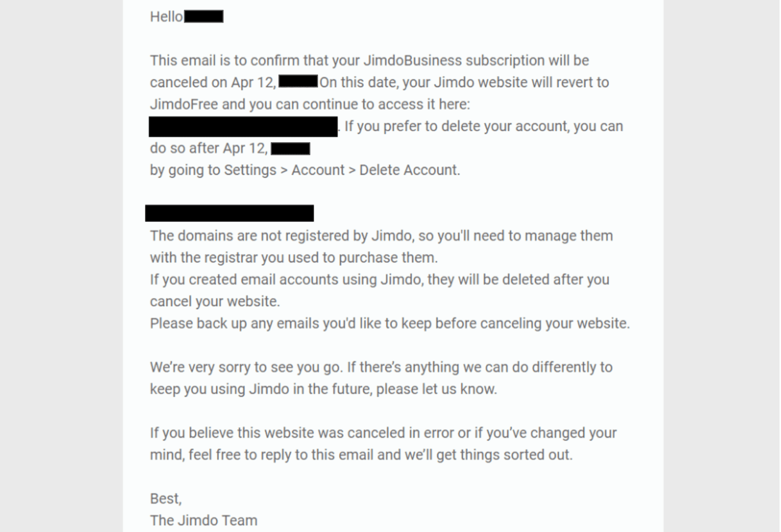The height and width of the screenshot is (532, 781).
Task: Click the redacted year after 'do so after Apr 12,'
Action: tap(290, 148)
